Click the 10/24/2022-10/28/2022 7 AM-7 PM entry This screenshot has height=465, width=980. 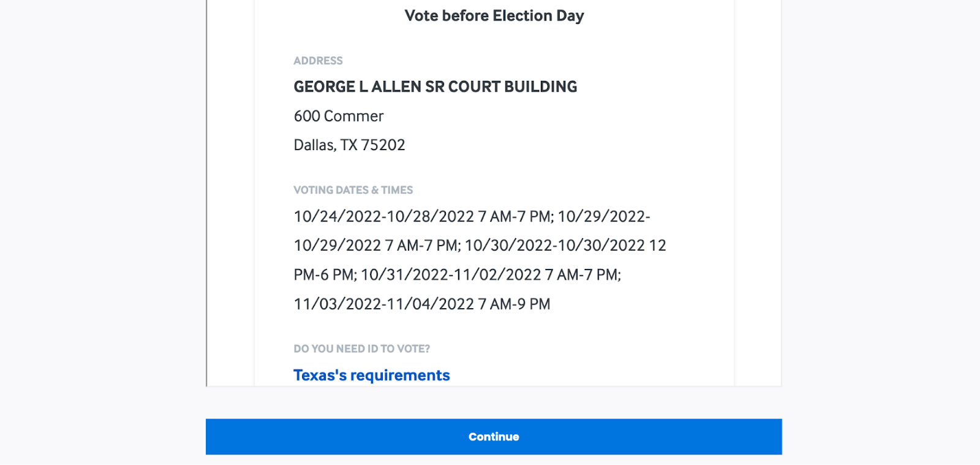coord(423,217)
